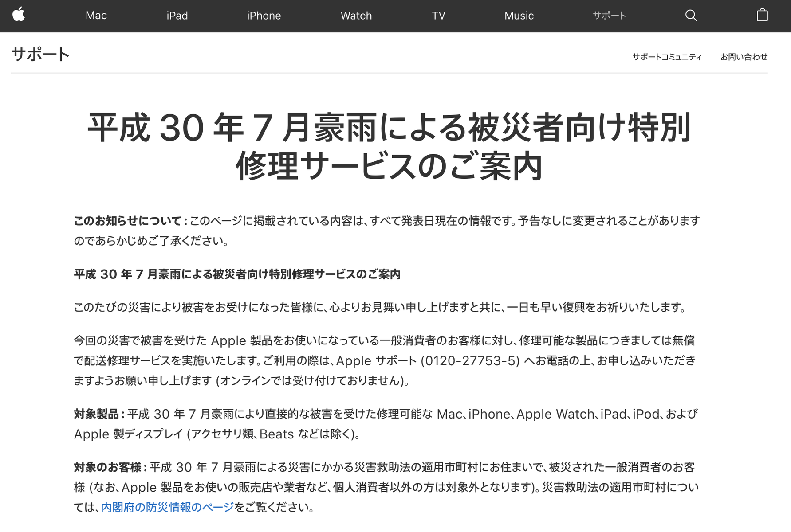Image resolution: width=791 pixels, height=532 pixels.
Task: Select iPhone in the top navigation
Action: pos(264,16)
